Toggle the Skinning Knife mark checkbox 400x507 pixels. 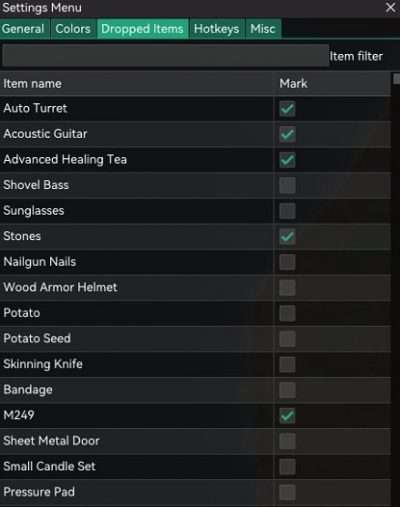tap(287, 365)
